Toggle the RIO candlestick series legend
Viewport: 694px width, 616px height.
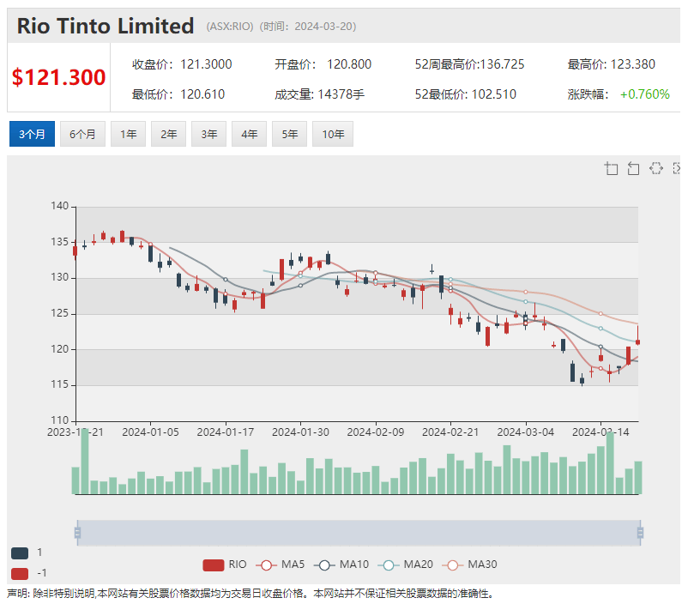click(x=225, y=565)
